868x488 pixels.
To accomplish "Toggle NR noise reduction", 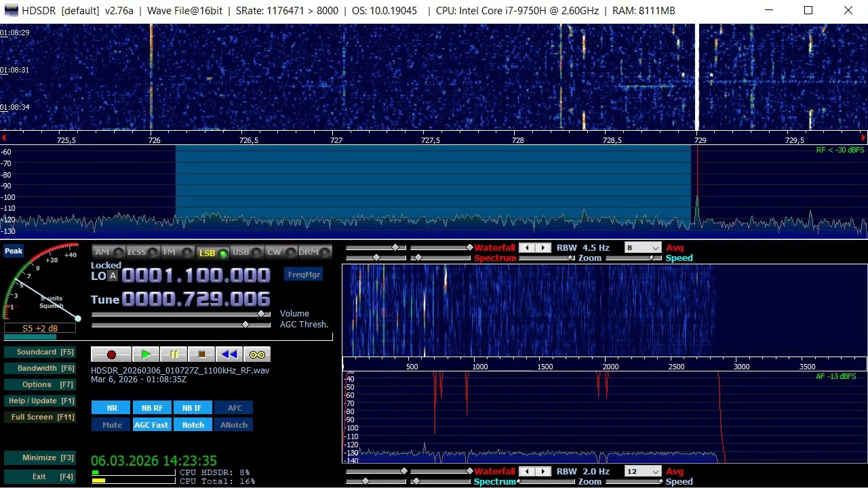I will (112, 408).
